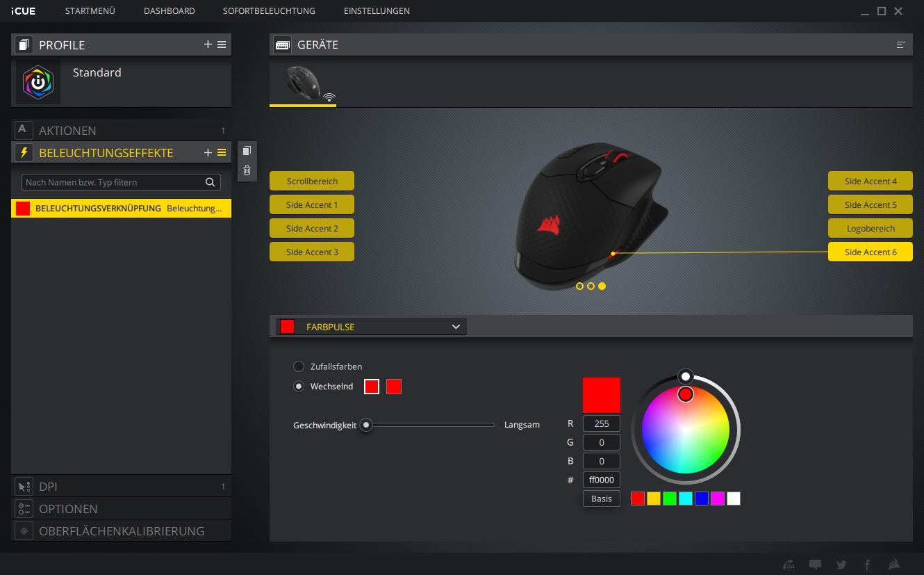The image size is (924, 575).
Task: Select the Side Accent 2 zone
Action: click(312, 228)
